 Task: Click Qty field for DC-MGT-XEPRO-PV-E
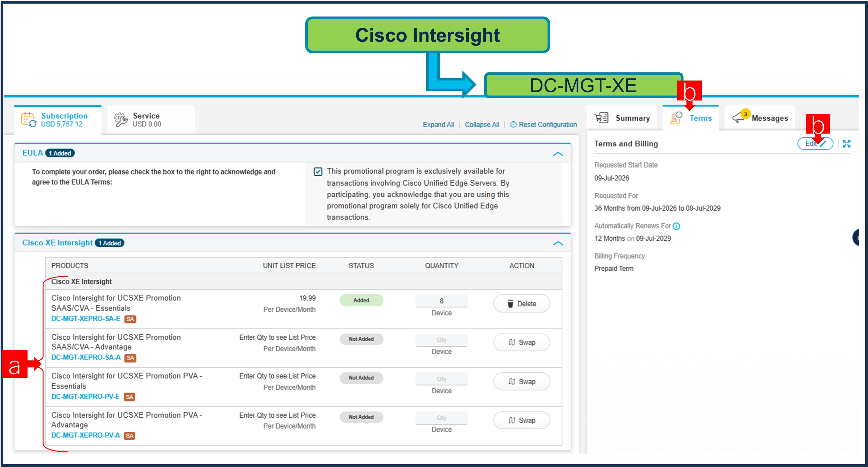pyautogui.click(x=441, y=379)
